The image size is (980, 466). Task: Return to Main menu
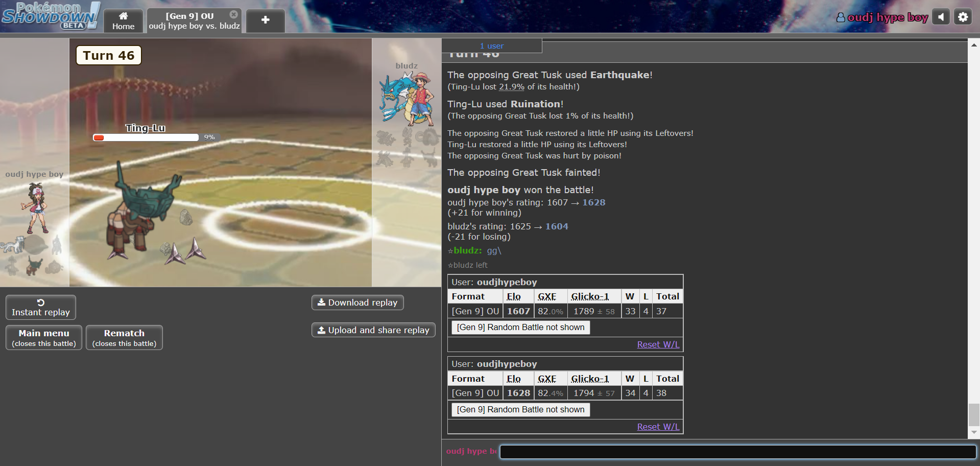click(44, 338)
